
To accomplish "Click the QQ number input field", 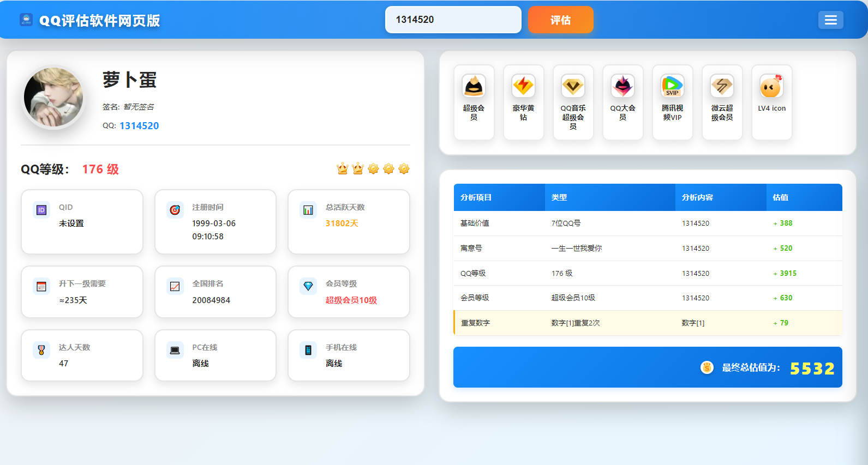I will 453,20.
